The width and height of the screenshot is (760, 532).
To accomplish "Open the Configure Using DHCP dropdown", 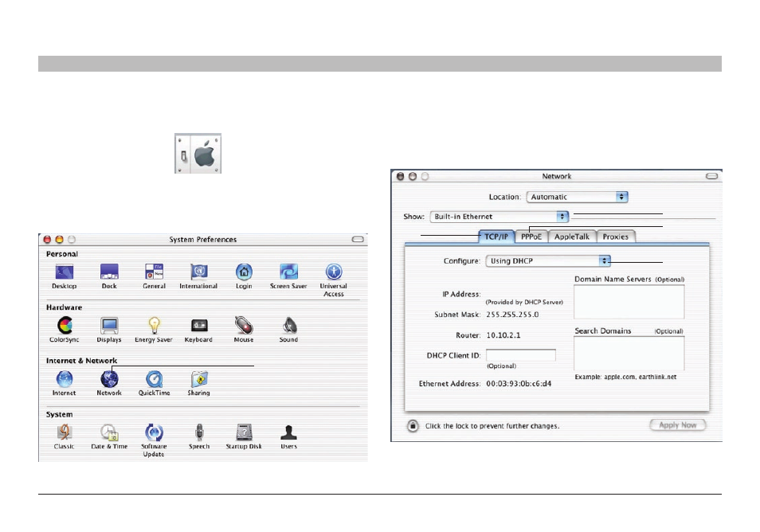I will 548,260.
